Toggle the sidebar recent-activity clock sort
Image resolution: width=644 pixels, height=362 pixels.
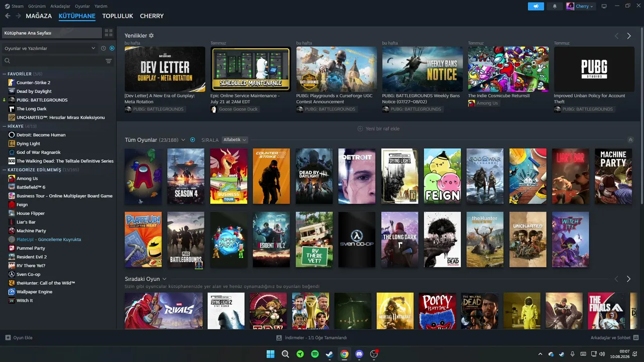coord(103,48)
